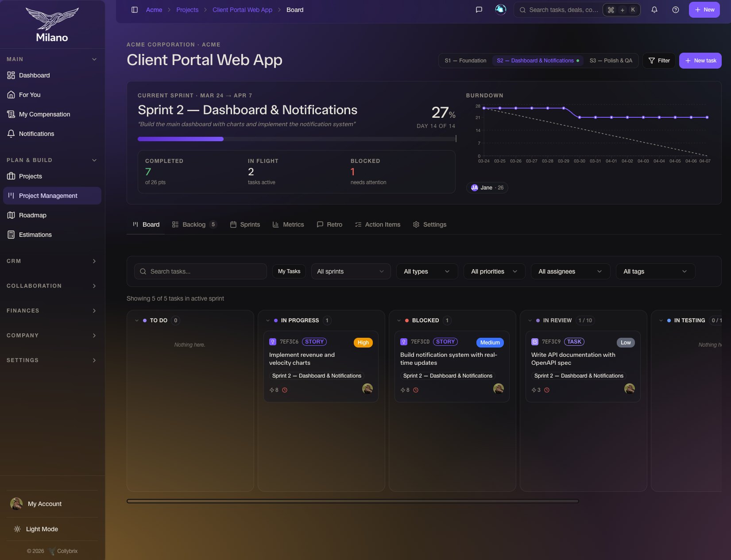This screenshot has height=560, width=731.
Task: Select the S1 — Foundation sprint
Action: click(465, 61)
